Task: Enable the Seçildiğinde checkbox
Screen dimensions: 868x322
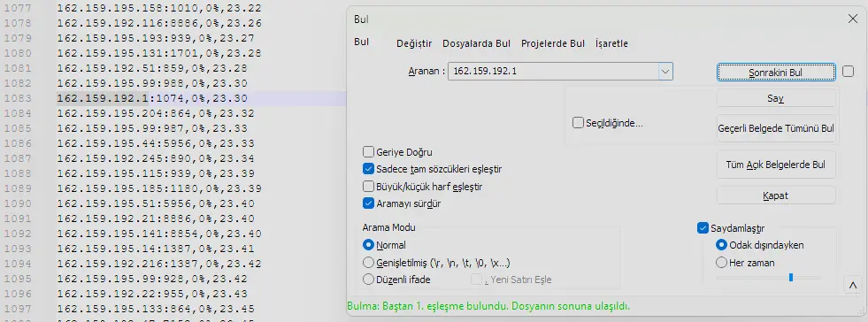Action: (578, 123)
